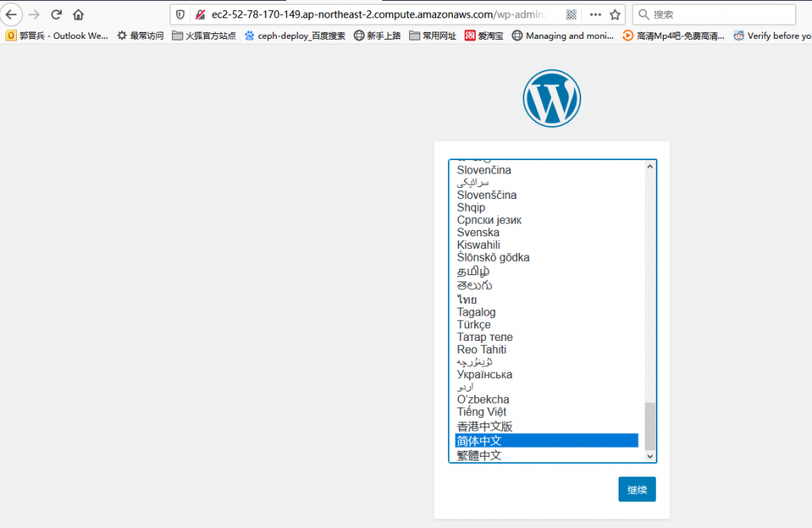Open the 新手上路 bookmark
Viewport: 812px width, 528px height.
377,36
